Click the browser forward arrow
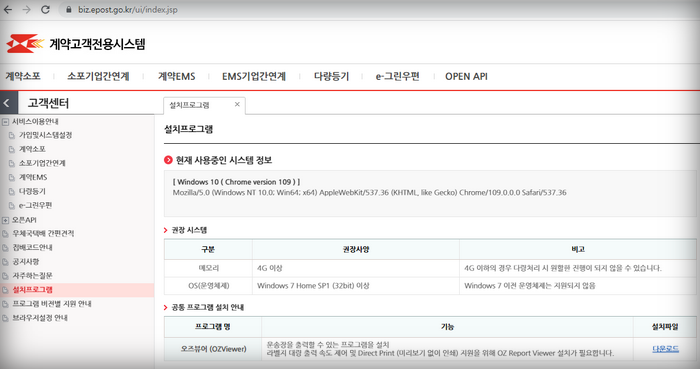Screen dimensions: 700x369 coord(26,9)
